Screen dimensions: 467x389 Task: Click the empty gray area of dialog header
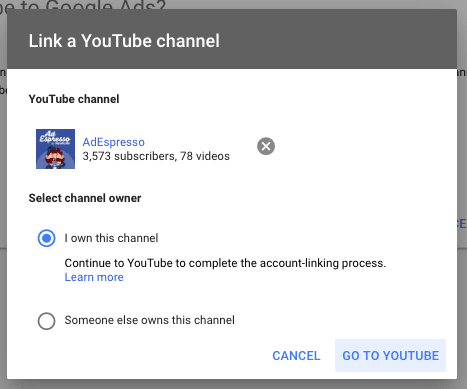point(338,40)
